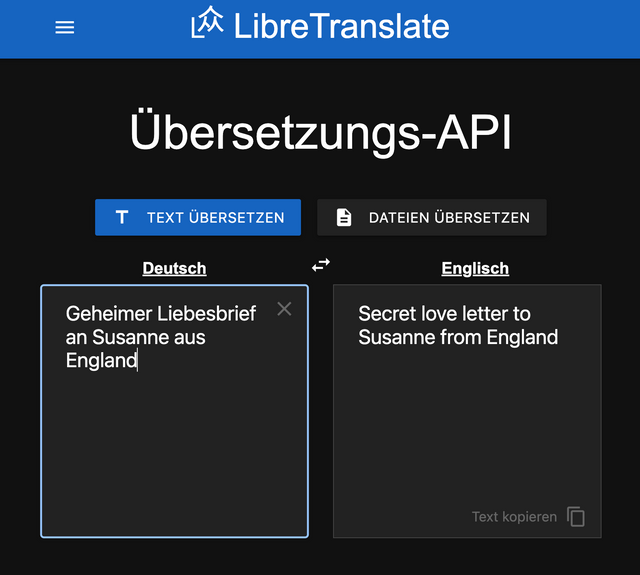Screen dimensions: 640x575
Task: Click the LibreTranslate logo icon
Action: (x=207, y=22)
